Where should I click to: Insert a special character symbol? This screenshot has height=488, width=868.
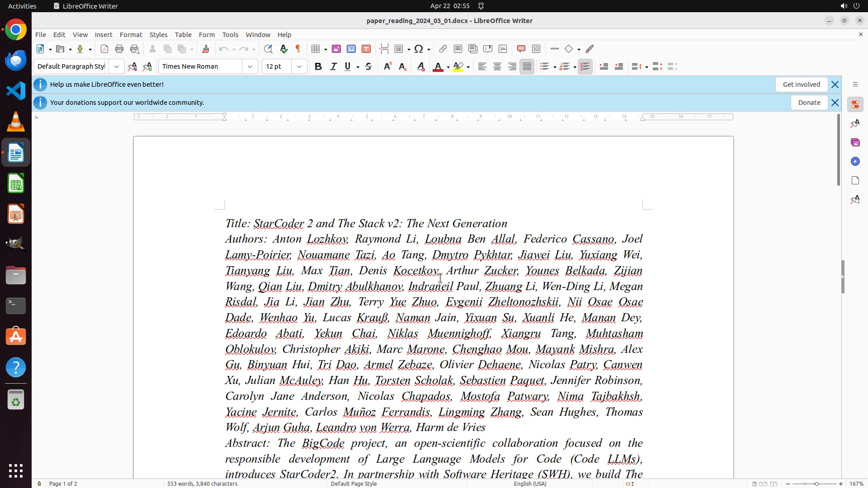(419, 49)
